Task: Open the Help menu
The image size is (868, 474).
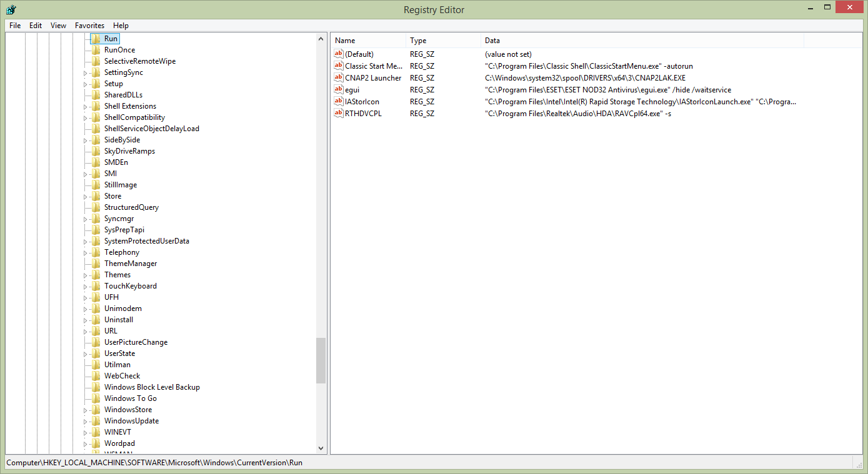Action: (121, 26)
